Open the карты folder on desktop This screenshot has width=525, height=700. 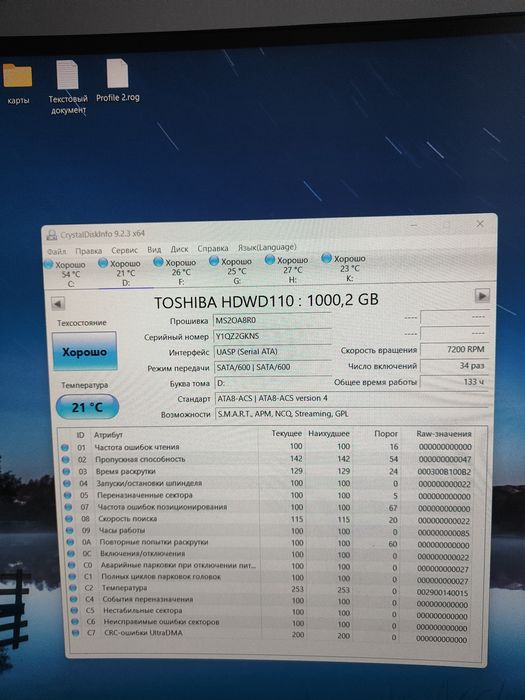point(18,83)
